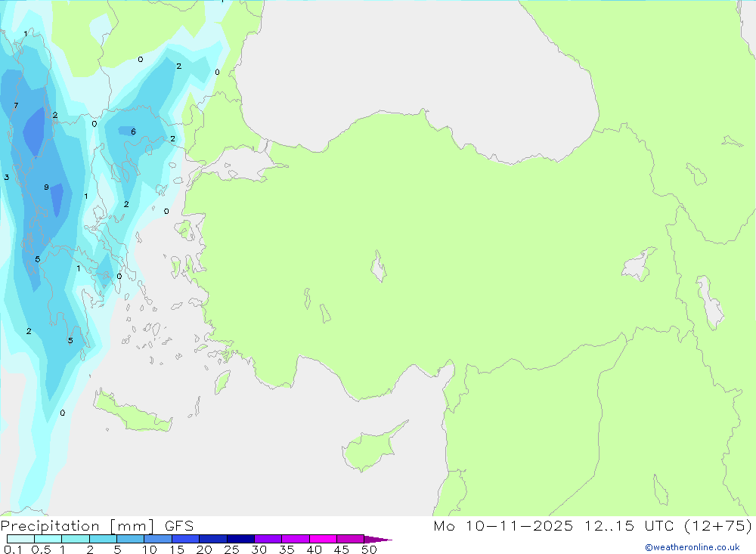Click the map precipitation value '3'
This screenshot has width=756, height=554.
(7, 178)
